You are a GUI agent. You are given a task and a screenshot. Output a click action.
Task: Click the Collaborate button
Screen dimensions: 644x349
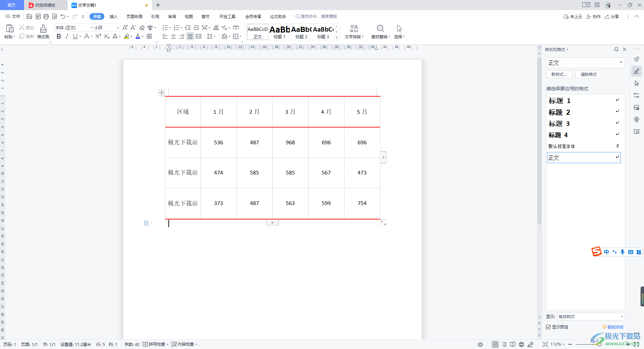coord(594,16)
